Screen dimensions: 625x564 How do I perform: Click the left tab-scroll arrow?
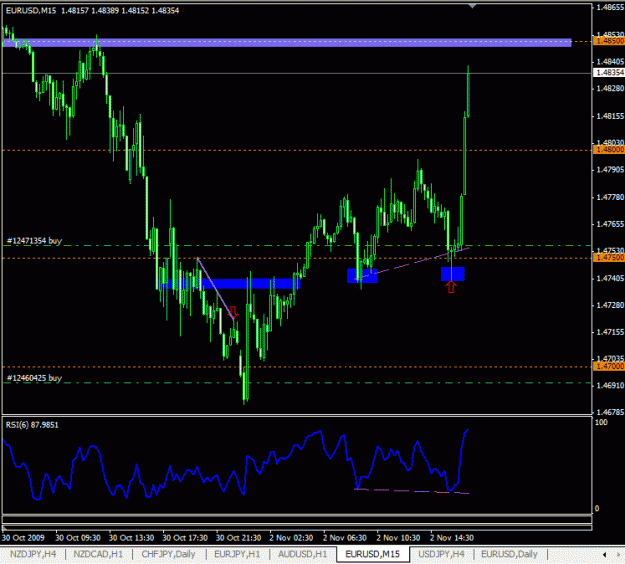pyautogui.click(x=605, y=554)
